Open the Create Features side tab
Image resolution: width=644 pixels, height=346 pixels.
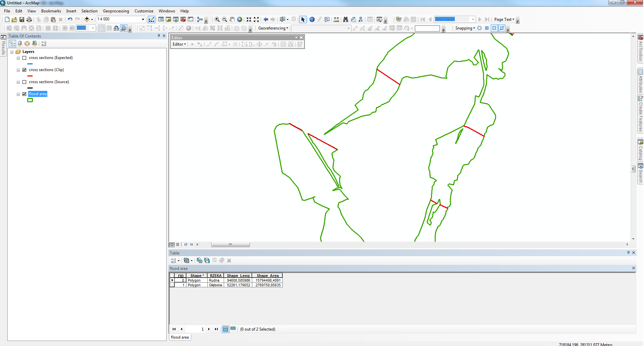coord(640,114)
